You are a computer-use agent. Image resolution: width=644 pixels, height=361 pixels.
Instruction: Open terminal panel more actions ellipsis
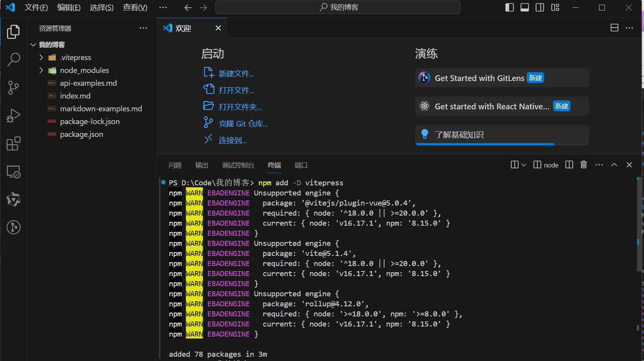599,165
